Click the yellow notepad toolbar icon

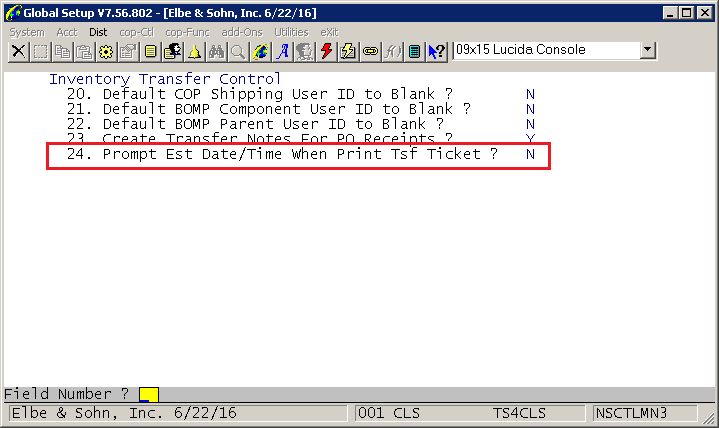click(150, 51)
